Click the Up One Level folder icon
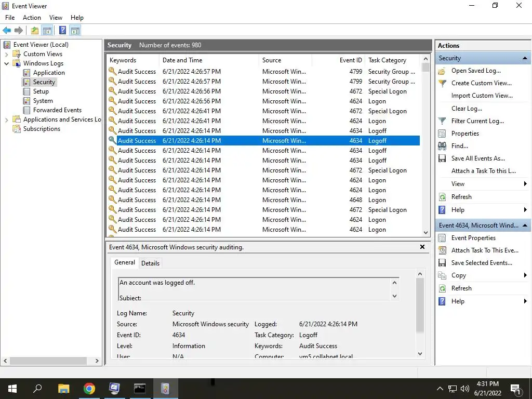The image size is (532, 399). 35,31
